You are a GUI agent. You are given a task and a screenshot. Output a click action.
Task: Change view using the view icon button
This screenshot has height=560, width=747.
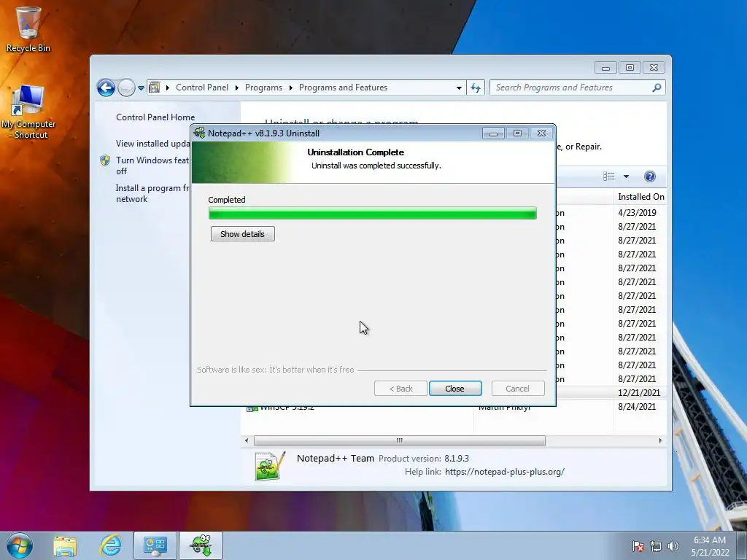coord(609,176)
